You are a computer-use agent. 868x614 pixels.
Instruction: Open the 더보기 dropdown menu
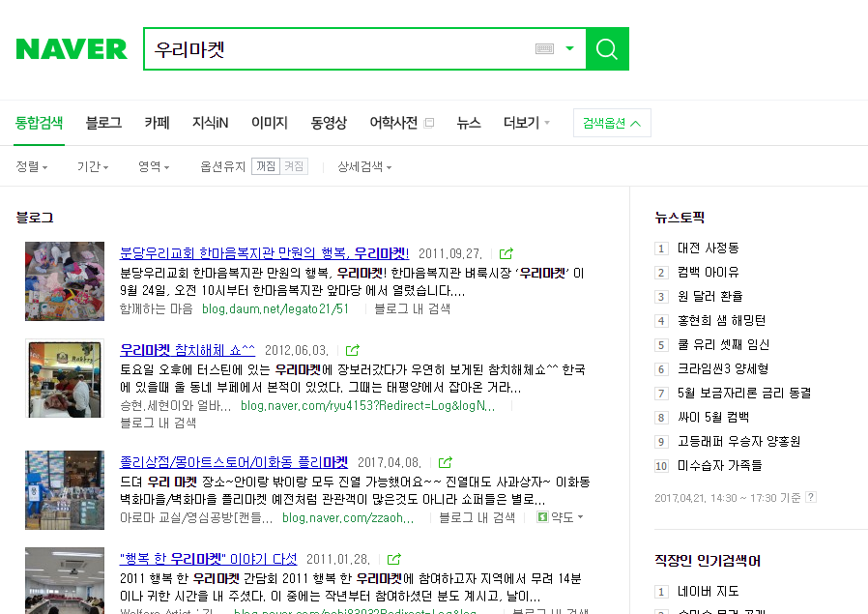click(527, 123)
